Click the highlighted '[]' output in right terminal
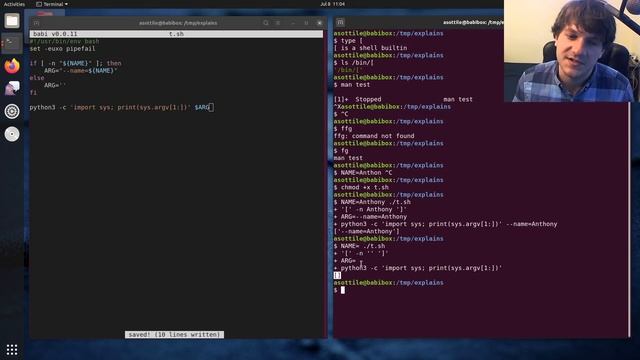Screen dimensions: 640x360 [x=337, y=276]
